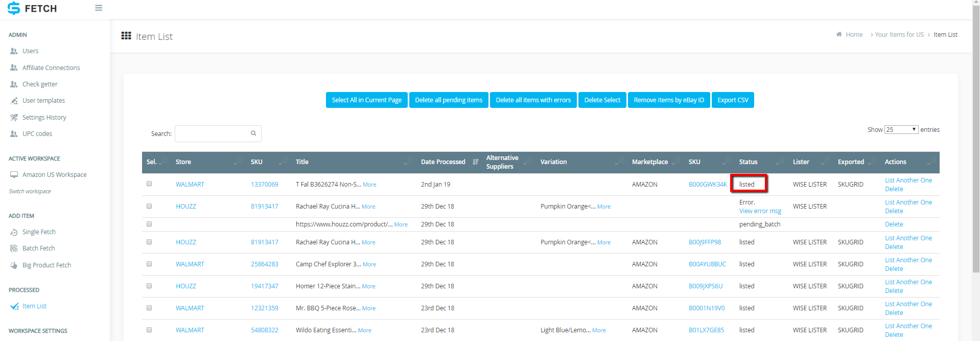Select checkbox for pending_batch row
Screen dimensions: 980x341
[149, 224]
